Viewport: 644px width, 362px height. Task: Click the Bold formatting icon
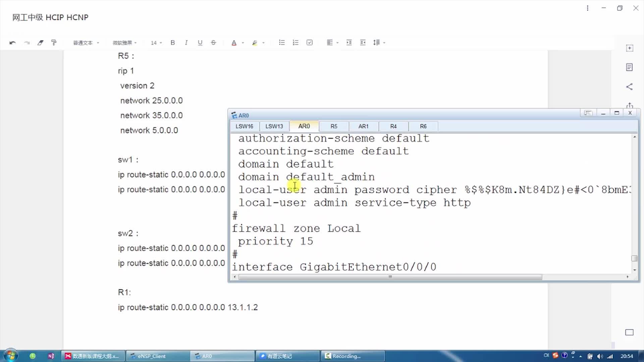(x=172, y=43)
